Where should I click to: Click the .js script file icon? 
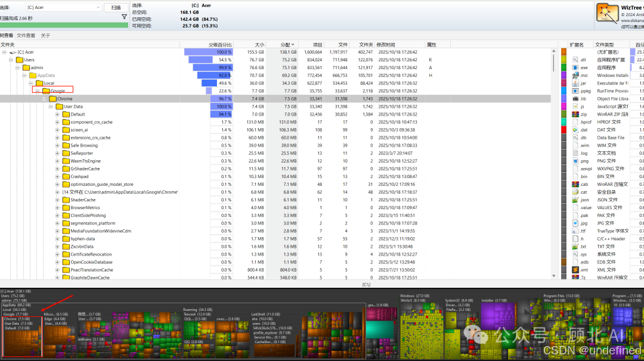[x=575, y=107]
